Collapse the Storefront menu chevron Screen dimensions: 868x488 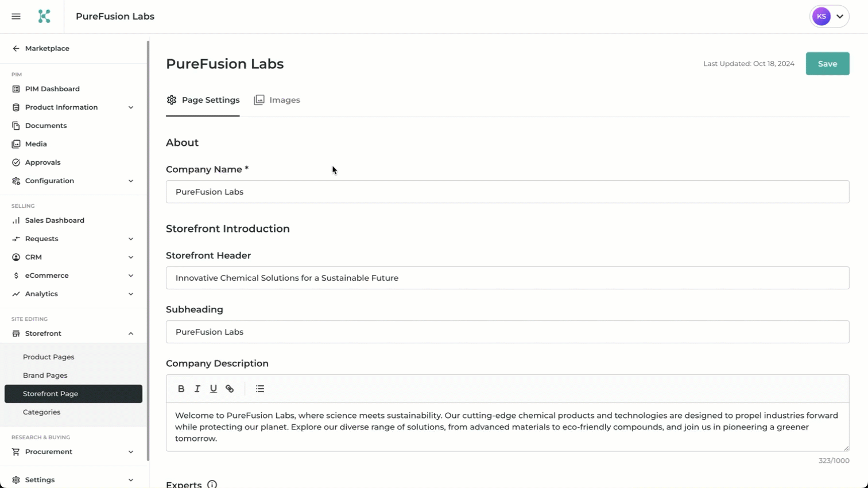click(x=131, y=334)
